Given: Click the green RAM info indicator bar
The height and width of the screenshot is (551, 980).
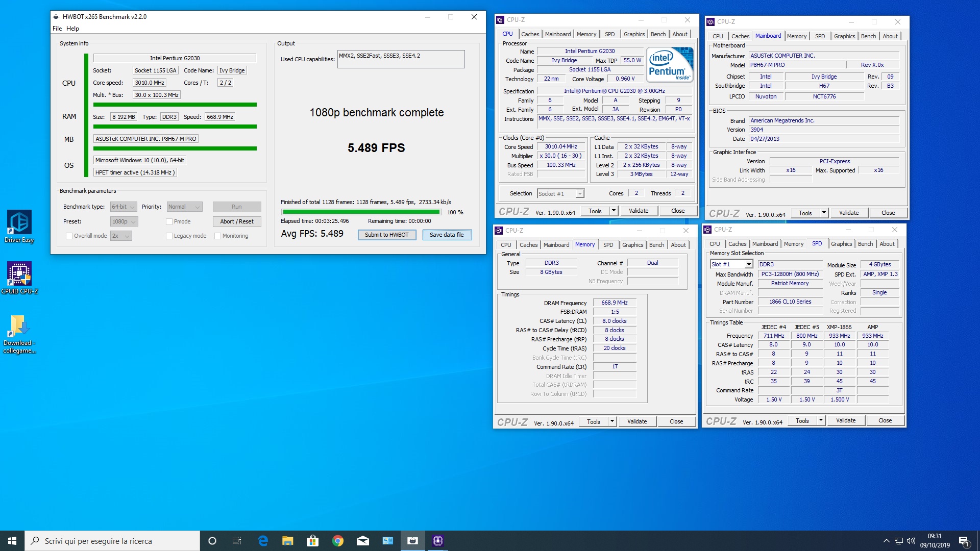Looking at the screenshot, I should tap(175, 126).
